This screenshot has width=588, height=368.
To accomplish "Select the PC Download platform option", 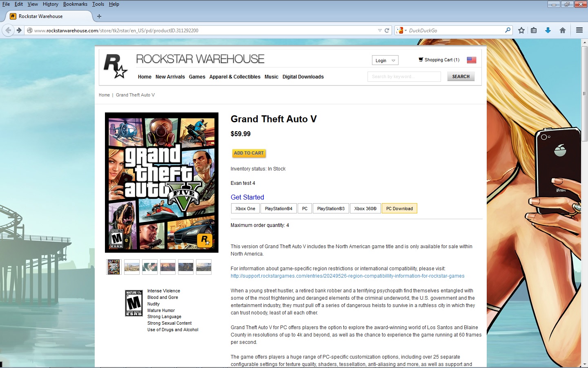I will tap(399, 209).
